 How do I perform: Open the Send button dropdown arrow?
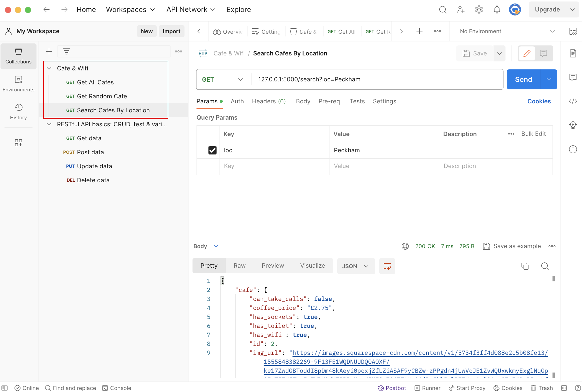[549, 79]
